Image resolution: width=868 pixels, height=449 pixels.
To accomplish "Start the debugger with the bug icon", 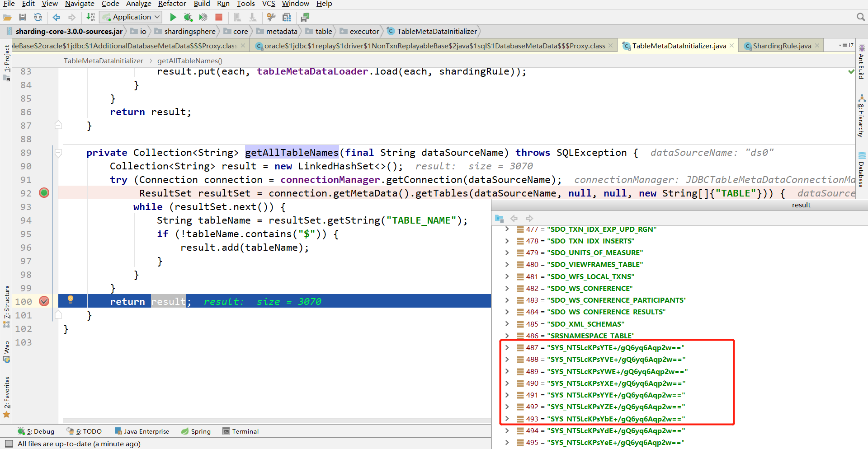I will (x=189, y=17).
